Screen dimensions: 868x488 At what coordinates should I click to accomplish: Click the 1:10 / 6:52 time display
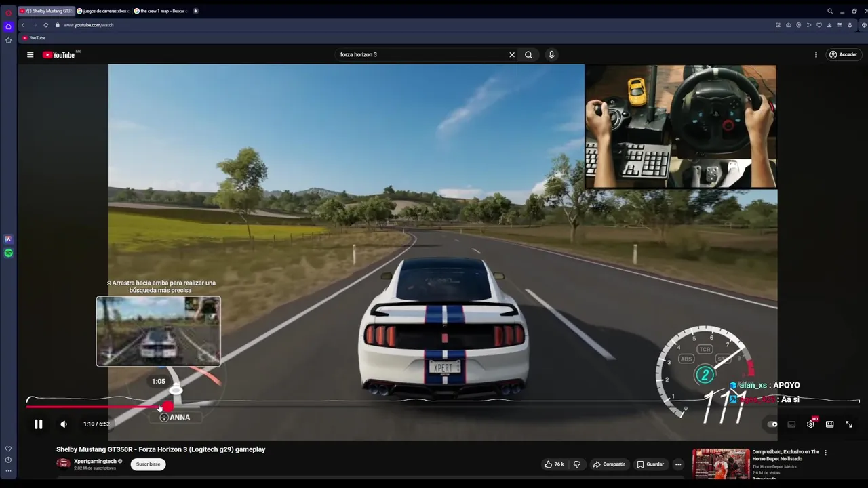pyautogui.click(x=96, y=424)
